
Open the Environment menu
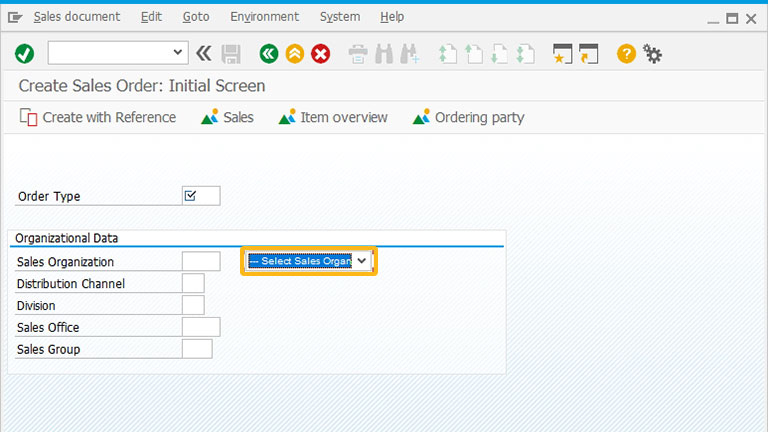tap(264, 17)
